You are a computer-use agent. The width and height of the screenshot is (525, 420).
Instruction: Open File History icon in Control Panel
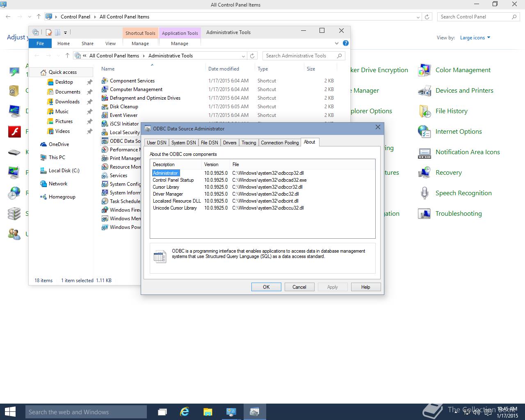coord(424,111)
